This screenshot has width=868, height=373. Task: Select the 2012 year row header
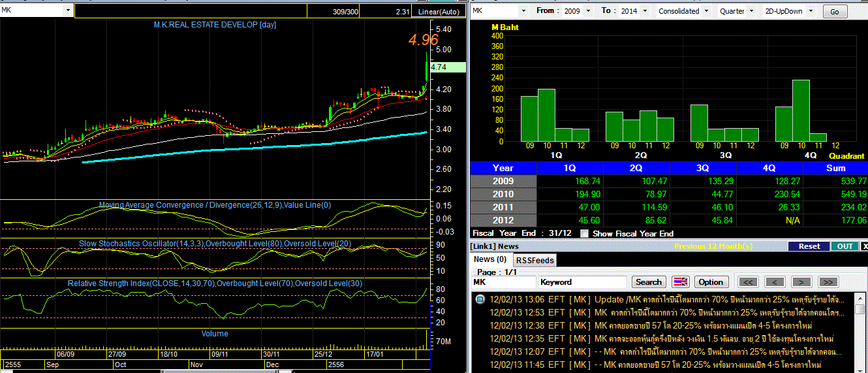(x=503, y=220)
